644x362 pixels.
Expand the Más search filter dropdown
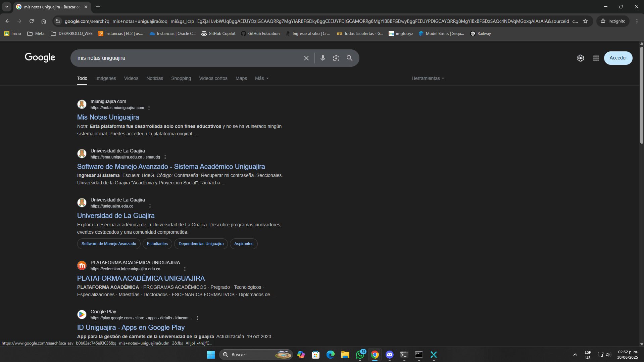pos(262,78)
